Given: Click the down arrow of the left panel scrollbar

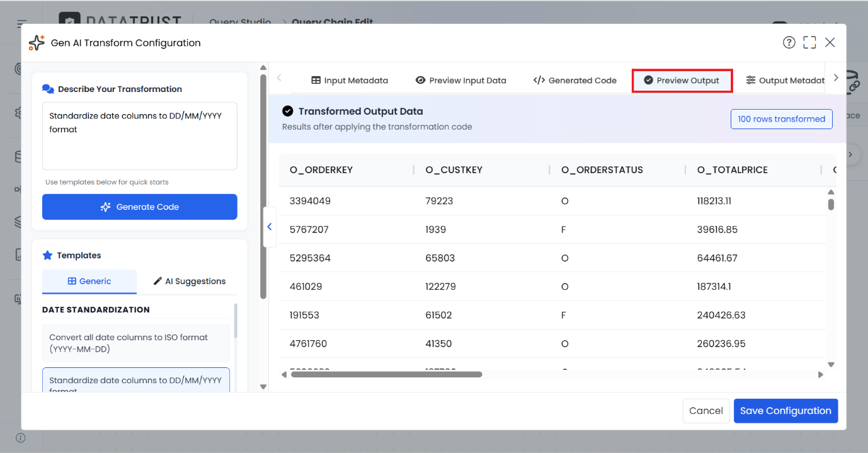Looking at the screenshot, I should point(263,387).
